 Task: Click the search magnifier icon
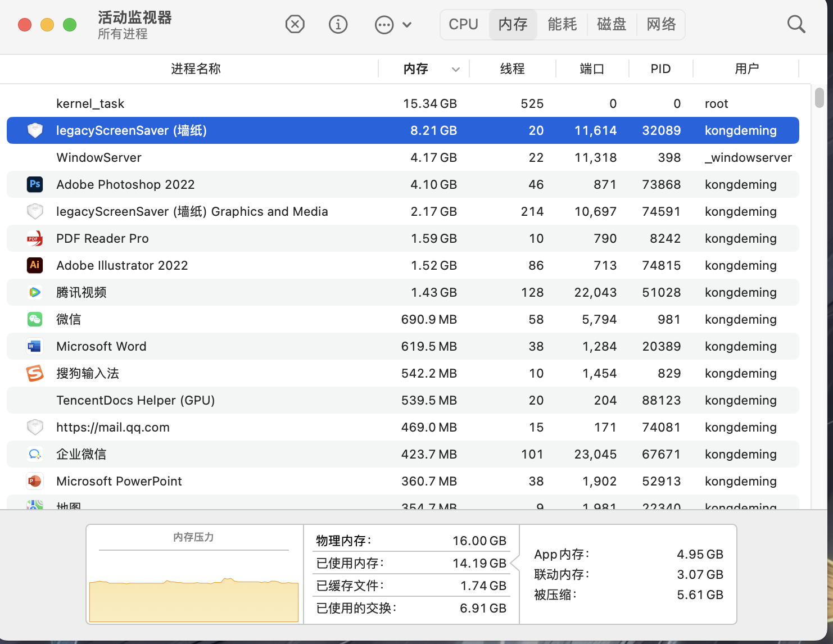click(x=796, y=24)
